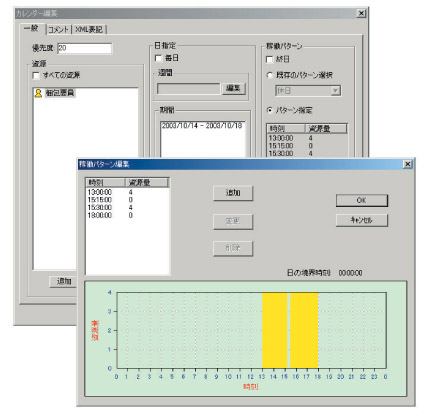Tick the 毎日 checkbox
The image size is (433, 415).
(159, 58)
